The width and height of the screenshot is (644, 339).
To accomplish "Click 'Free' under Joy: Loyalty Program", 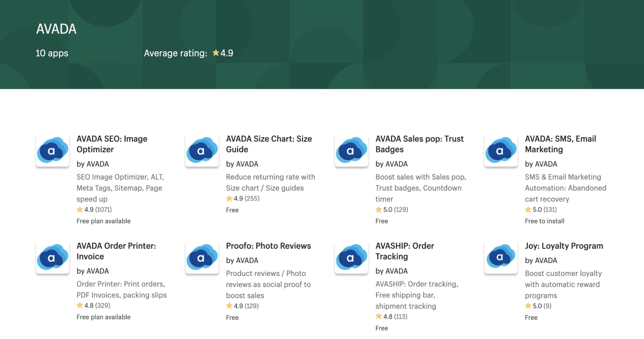I will (x=531, y=317).
